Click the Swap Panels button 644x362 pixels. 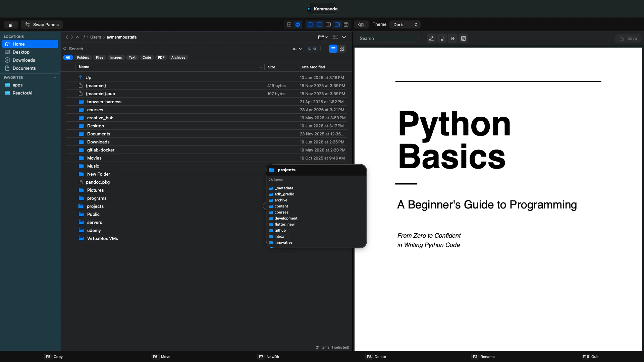click(x=42, y=25)
